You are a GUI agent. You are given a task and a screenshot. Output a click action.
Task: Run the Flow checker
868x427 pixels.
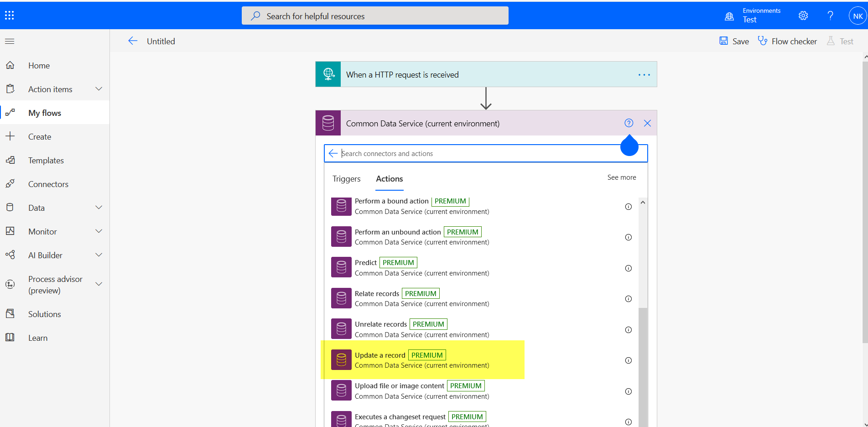[787, 41]
